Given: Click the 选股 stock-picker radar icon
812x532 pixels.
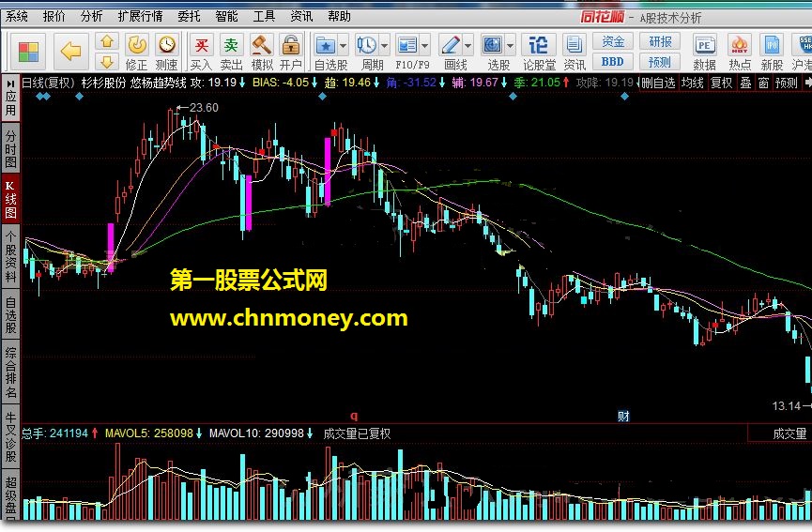Looking at the screenshot, I should 492,46.
